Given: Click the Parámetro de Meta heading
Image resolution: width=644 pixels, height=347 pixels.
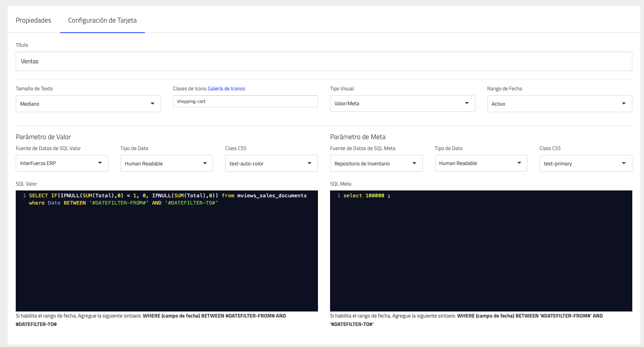Looking at the screenshot, I should tap(358, 137).
